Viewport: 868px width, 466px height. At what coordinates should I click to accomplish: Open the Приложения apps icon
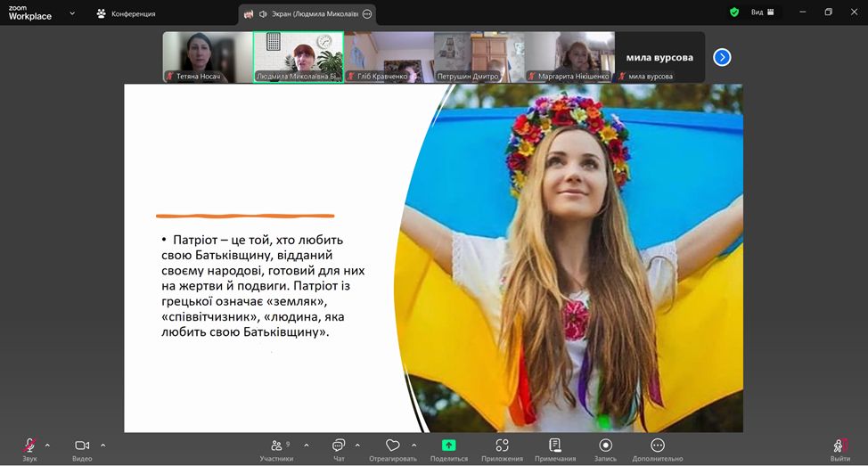502,446
